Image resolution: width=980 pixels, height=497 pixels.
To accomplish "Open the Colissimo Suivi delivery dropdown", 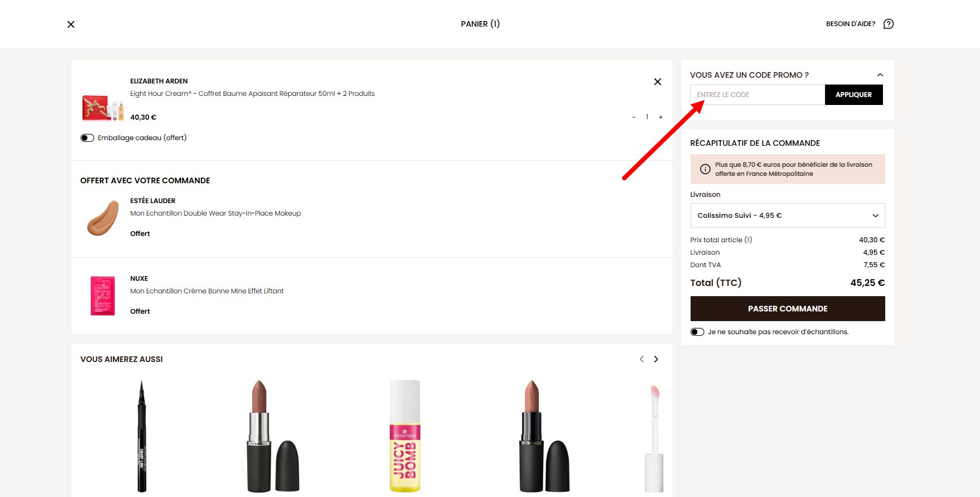I will tap(788, 216).
